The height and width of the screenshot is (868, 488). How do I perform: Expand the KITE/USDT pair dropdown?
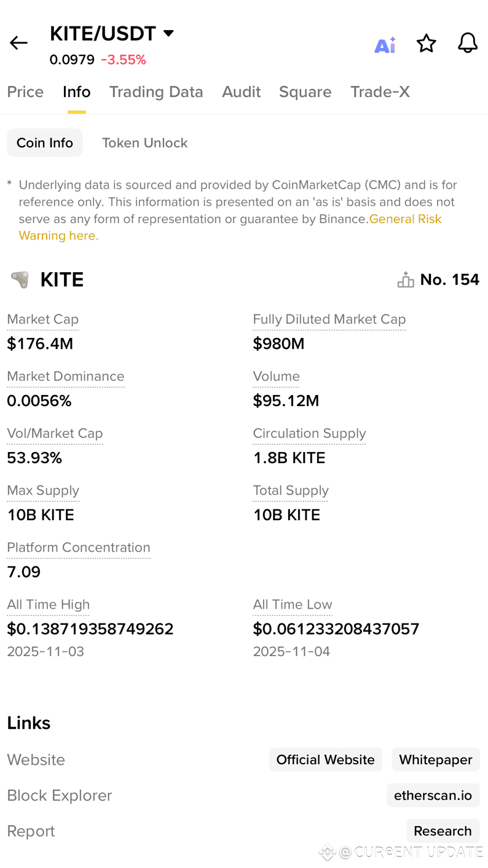pos(168,33)
